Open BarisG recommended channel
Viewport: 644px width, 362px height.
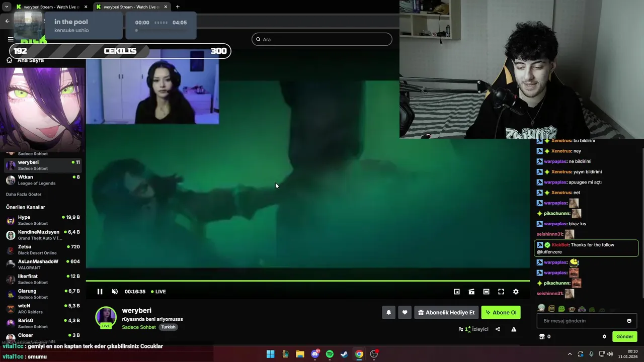tap(42, 323)
